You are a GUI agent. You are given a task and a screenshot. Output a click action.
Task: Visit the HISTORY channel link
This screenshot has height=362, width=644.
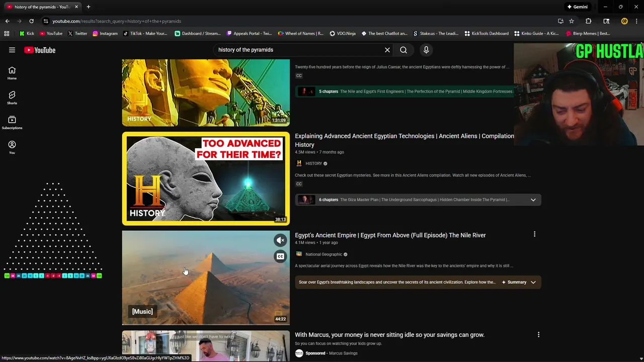click(313, 163)
